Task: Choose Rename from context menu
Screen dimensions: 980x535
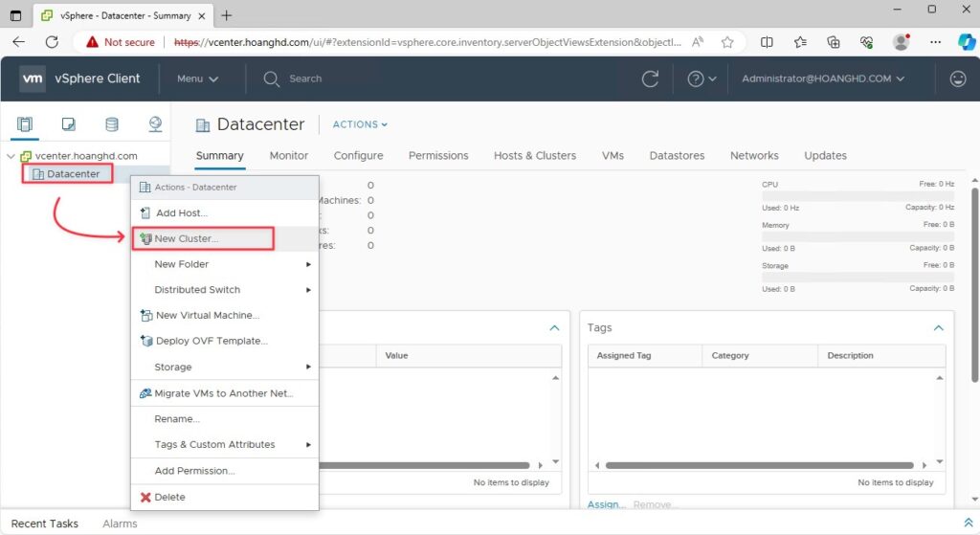Action: pos(224,419)
